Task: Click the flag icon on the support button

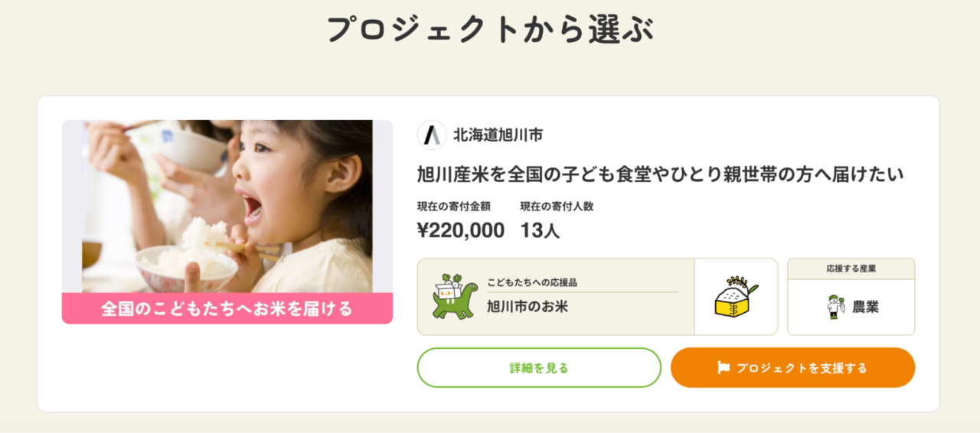Action: [x=724, y=368]
